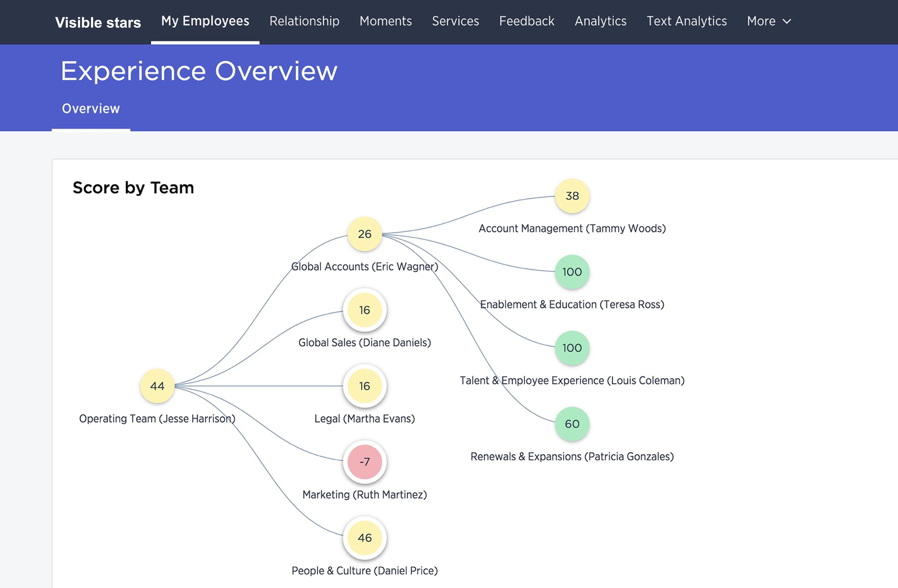Open the Moments tab
This screenshot has height=588, width=898.
(x=385, y=21)
